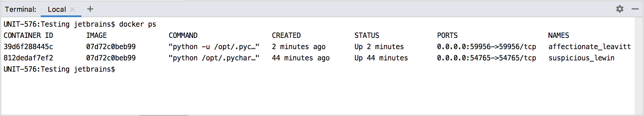
Task: Click the affectionate_leavitt container name
Action: click(x=589, y=47)
